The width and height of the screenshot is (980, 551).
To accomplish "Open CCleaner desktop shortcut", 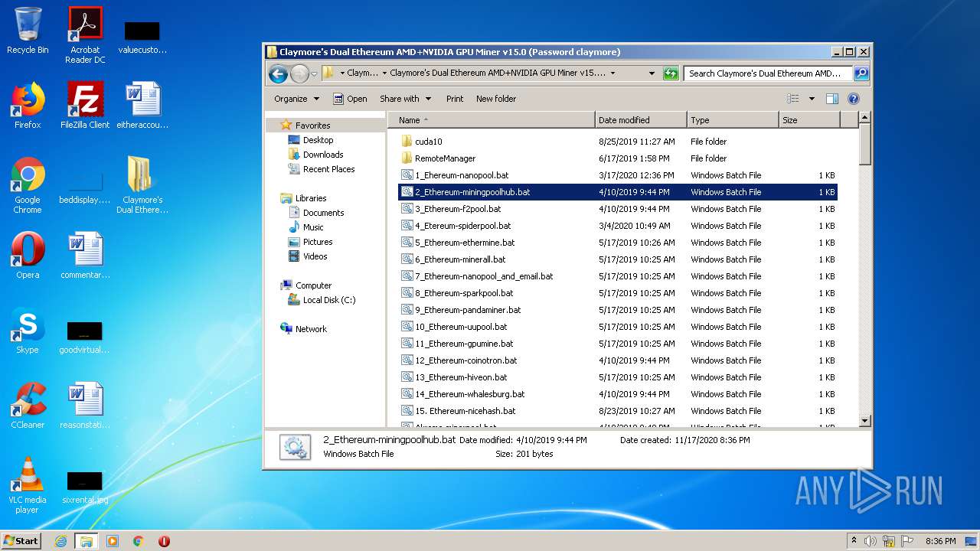I will pos(28,406).
